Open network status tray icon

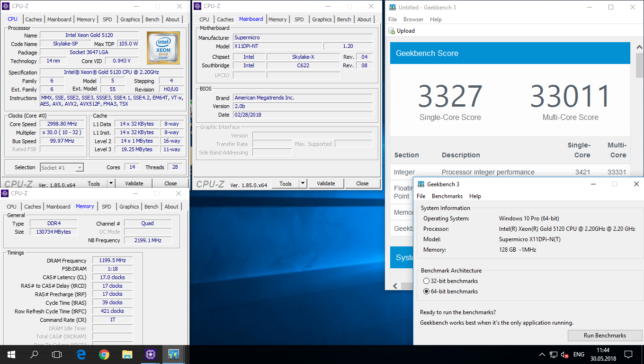click(554, 355)
